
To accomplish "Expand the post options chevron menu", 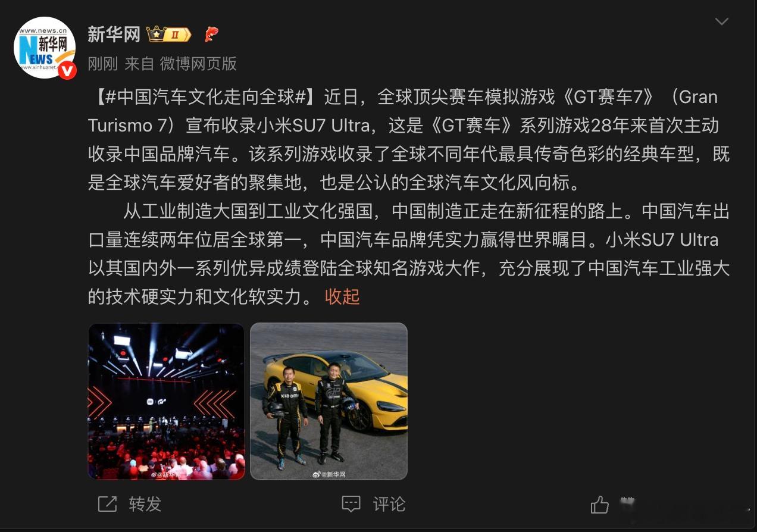I will point(721,22).
